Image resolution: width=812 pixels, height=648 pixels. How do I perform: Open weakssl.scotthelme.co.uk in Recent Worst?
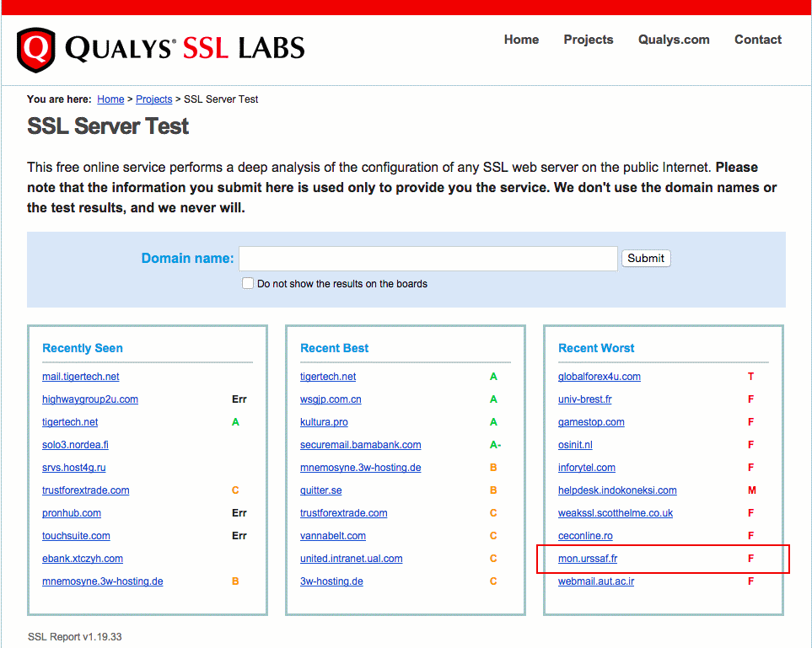(x=616, y=513)
